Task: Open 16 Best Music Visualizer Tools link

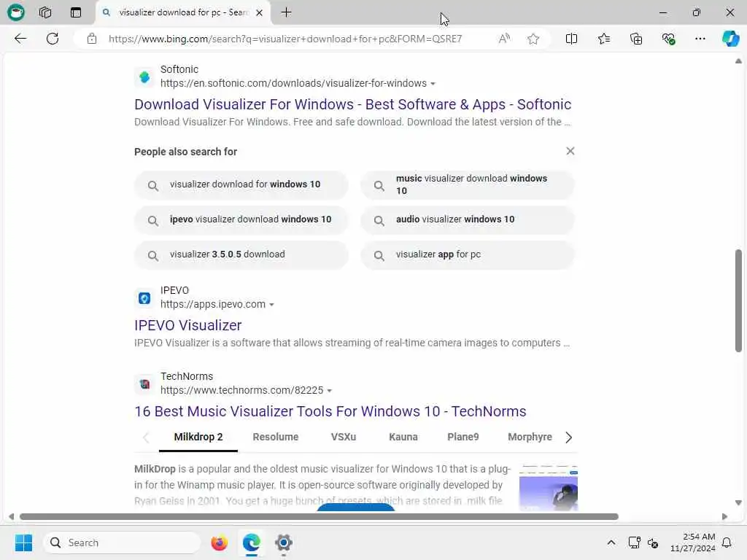Action: coord(330,411)
